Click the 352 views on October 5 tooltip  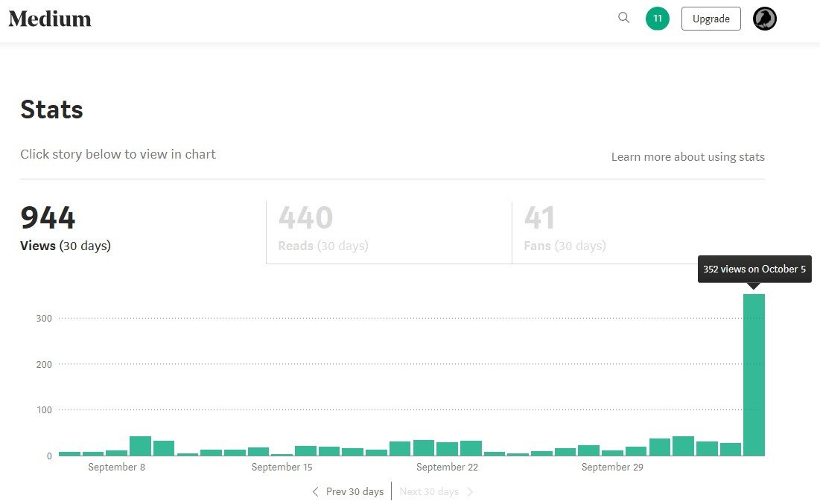pos(754,269)
